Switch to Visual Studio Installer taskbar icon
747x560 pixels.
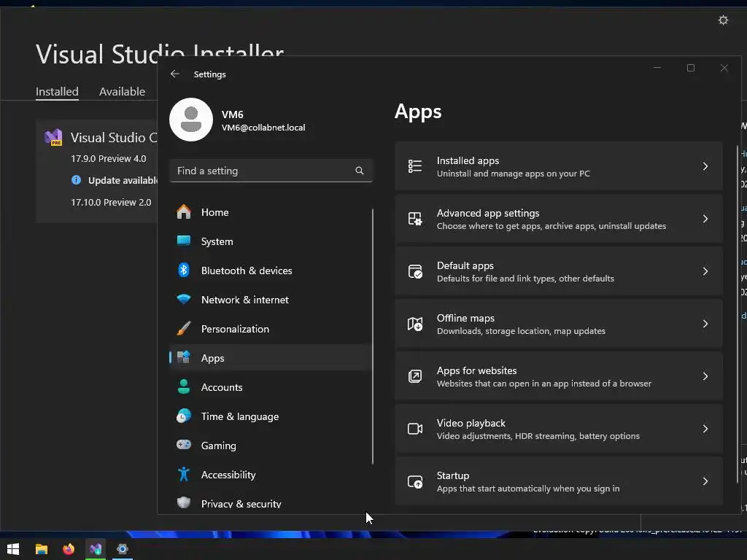[96, 549]
